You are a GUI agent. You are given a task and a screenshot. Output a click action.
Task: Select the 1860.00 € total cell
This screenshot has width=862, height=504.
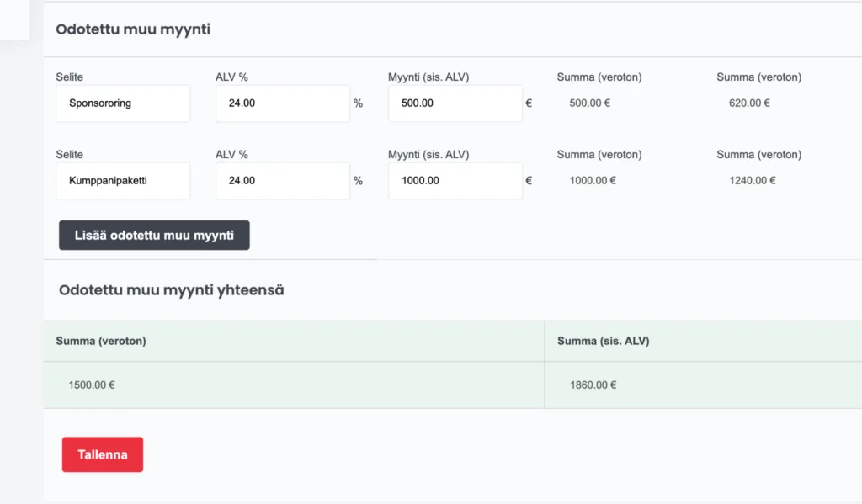click(593, 385)
